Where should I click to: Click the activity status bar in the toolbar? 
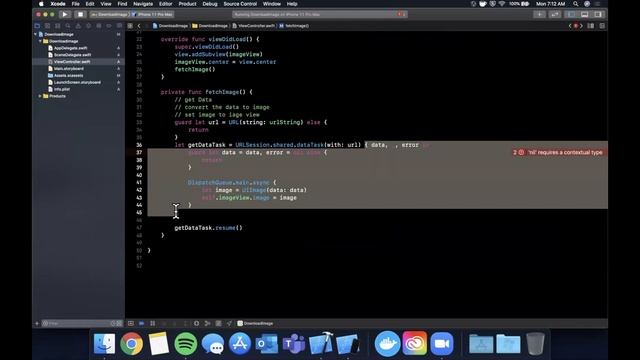(x=320, y=14)
